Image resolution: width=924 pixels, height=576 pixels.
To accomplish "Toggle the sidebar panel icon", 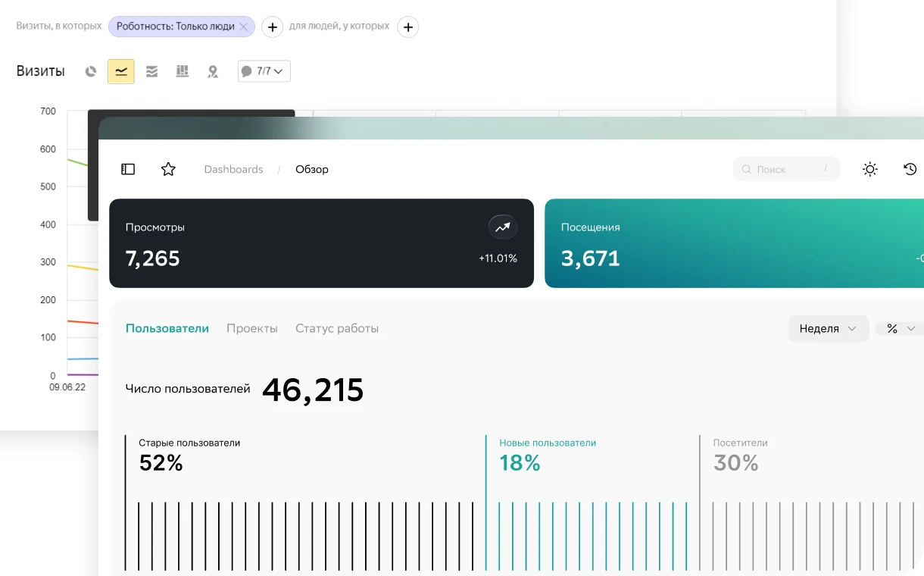I will (128, 169).
